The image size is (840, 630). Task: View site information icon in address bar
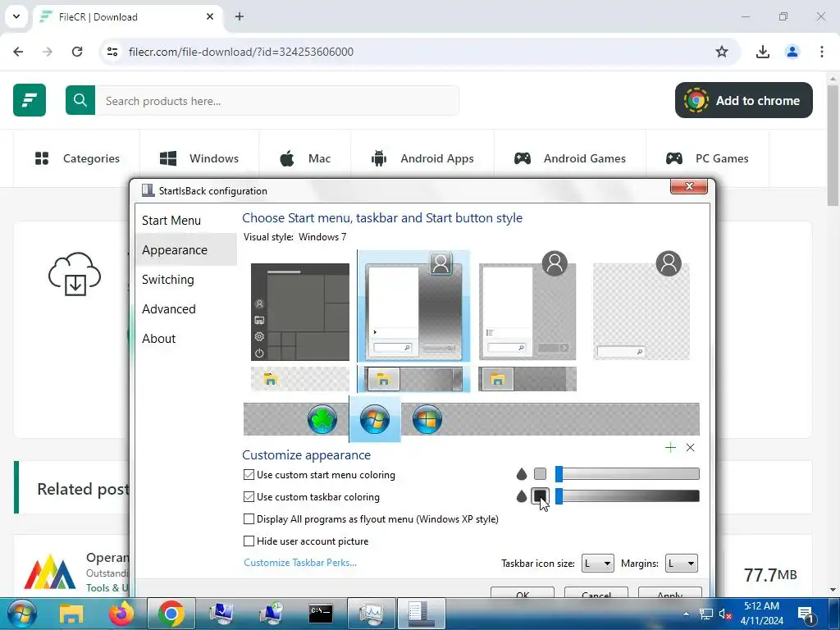(112, 52)
